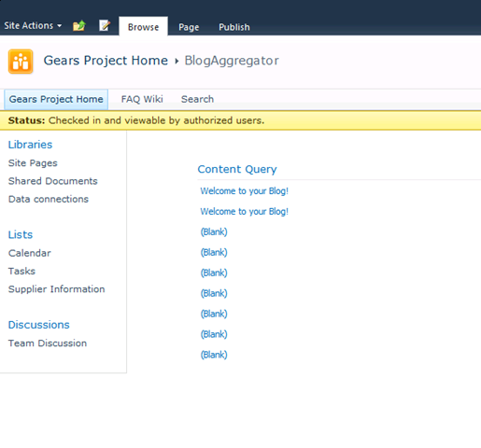Switch to the Browse ribbon tab
This screenshot has height=448, width=481.
[x=143, y=27]
